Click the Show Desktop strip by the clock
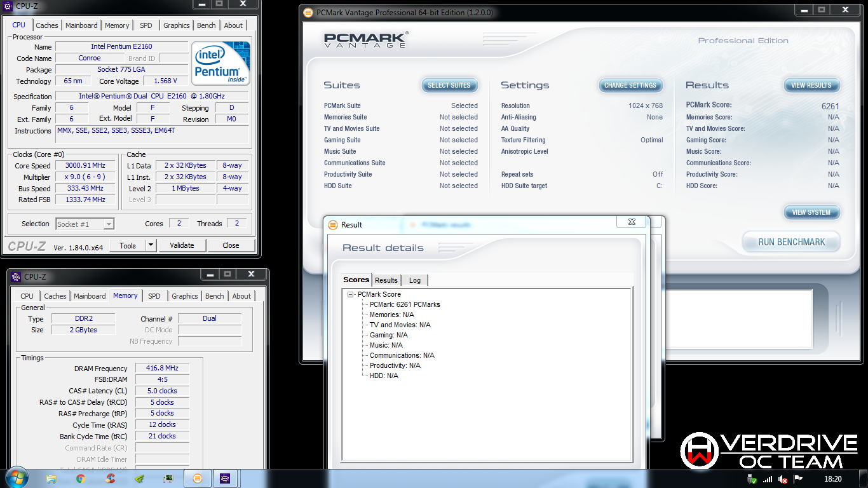This screenshot has height=488, width=868. [x=864, y=478]
